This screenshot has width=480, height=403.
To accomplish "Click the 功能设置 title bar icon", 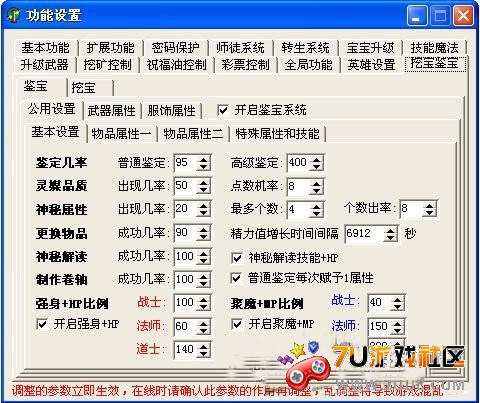I will tap(14, 15).
